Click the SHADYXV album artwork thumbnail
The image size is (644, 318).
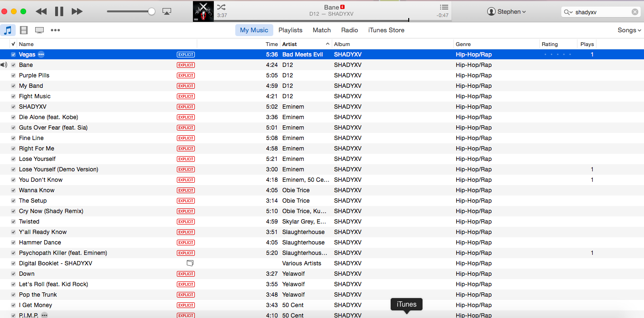pyautogui.click(x=203, y=11)
